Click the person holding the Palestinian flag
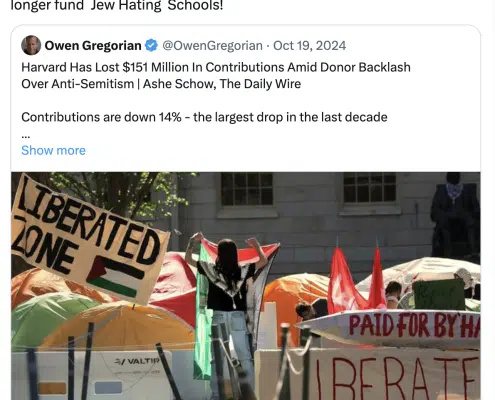 point(230,300)
